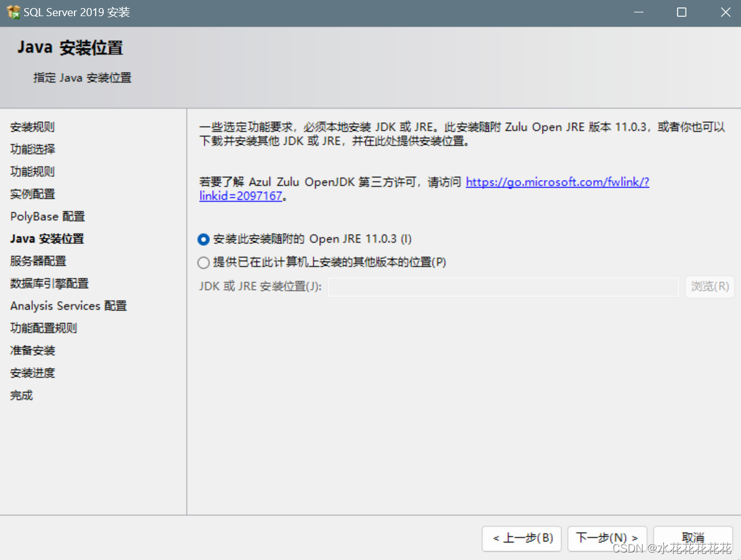Select 准备安装 step in sidebar

[x=32, y=351]
